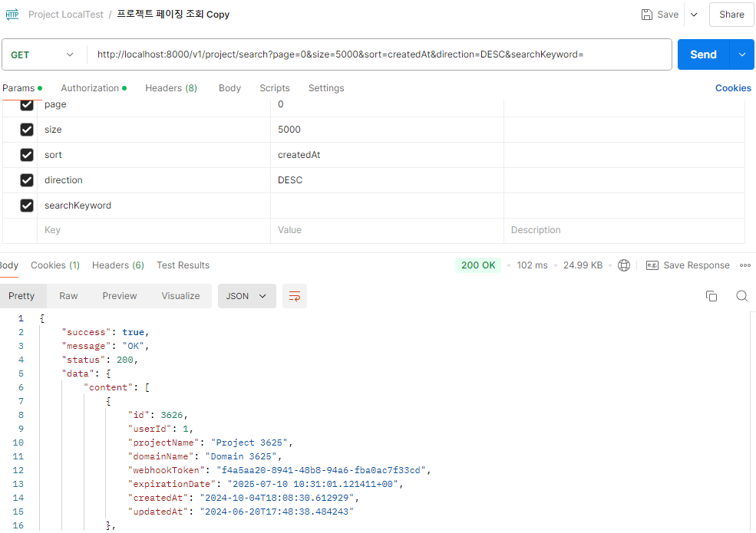The image size is (756, 533).
Task: Click the Save button label
Action: click(x=668, y=15)
